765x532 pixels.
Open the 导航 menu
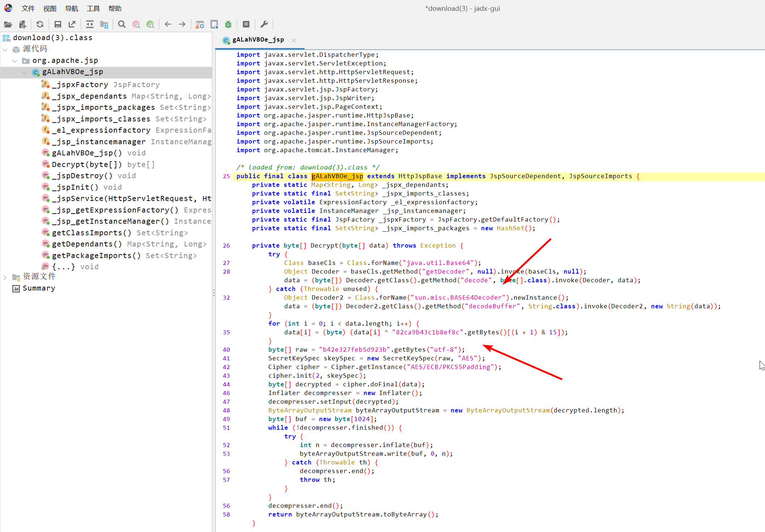(72, 8)
